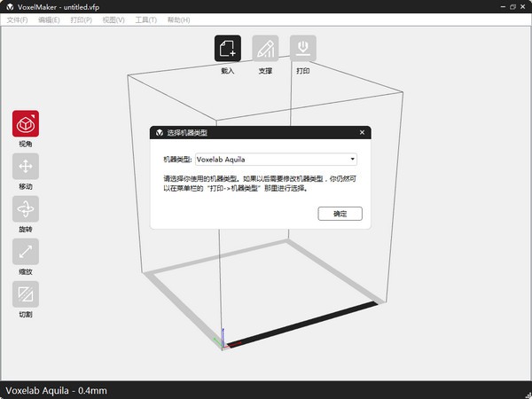Click the VoxelMaker logo in title bar
The image size is (532, 399).
(9, 6)
